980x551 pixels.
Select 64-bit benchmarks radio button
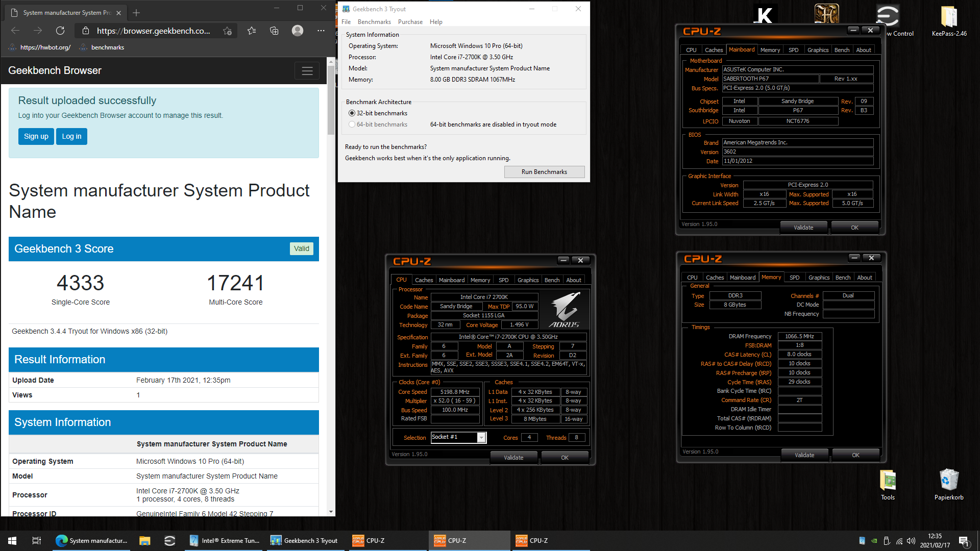pyautogui.click(x=352, y=124)
